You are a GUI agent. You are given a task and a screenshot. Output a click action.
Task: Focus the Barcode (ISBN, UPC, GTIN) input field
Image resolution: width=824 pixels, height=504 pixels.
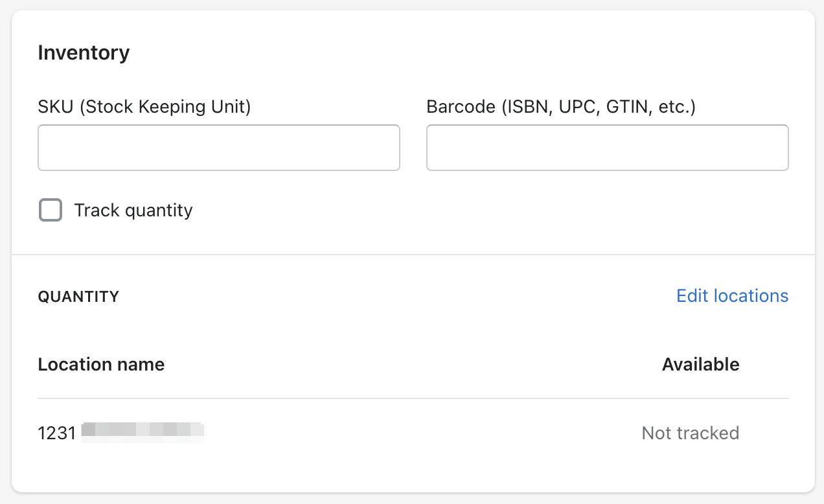[x=607, y=148]
